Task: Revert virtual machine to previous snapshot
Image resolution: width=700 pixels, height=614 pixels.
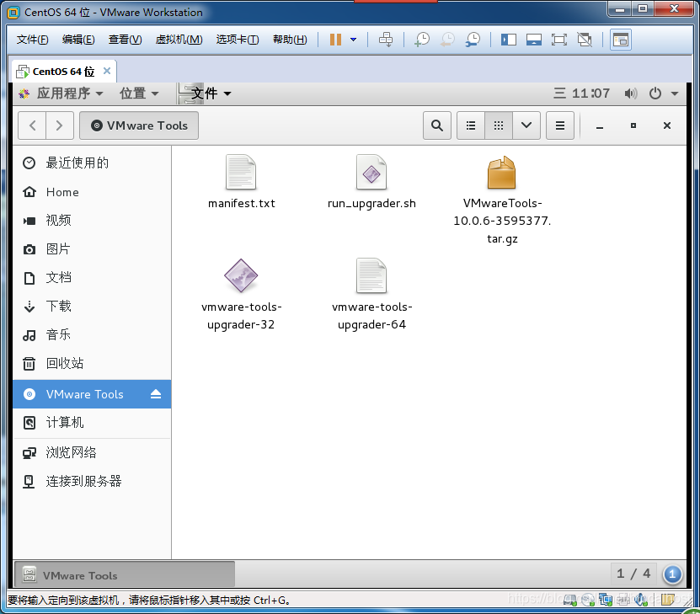Action: pyautogui.click(x=447, y=40)
